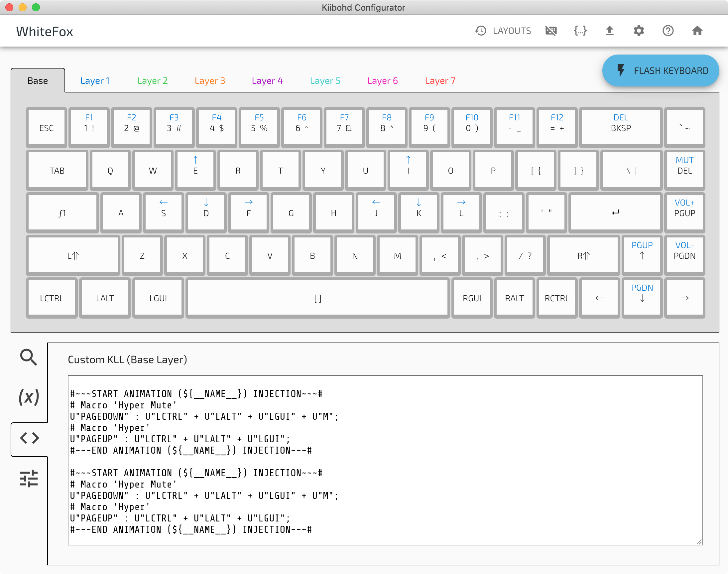
Task: Select the Q key
Action: click(110, 170)
